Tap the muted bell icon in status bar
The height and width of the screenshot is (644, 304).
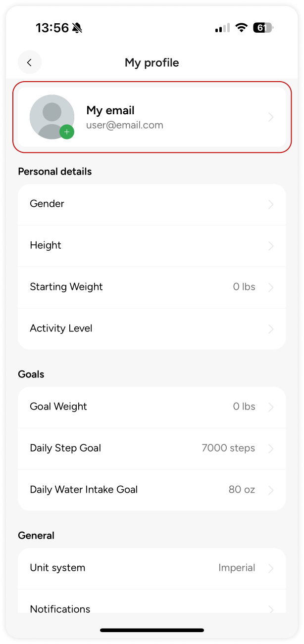77,28
